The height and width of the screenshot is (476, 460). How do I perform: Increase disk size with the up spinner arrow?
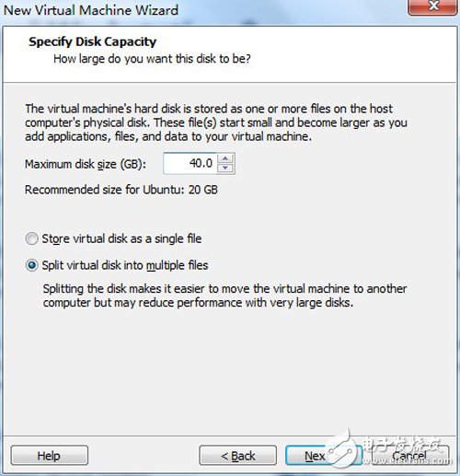pyautogui.click(x=225, y=158)
